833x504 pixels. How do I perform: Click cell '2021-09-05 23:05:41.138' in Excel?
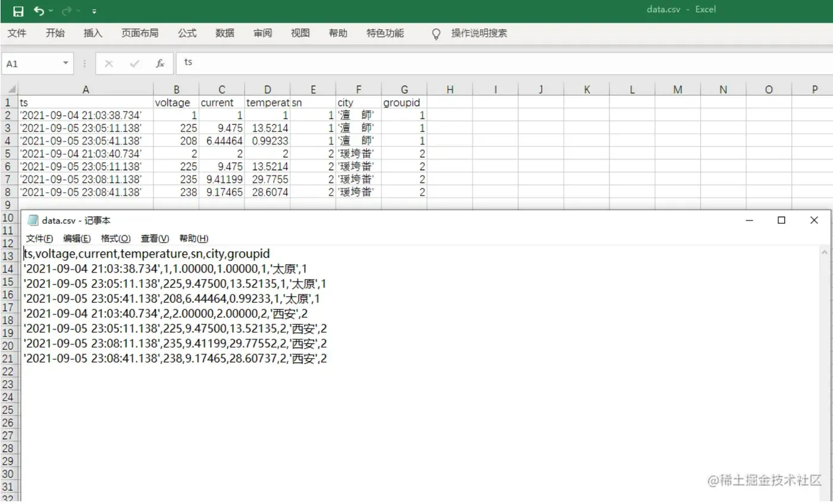(86, 141)
